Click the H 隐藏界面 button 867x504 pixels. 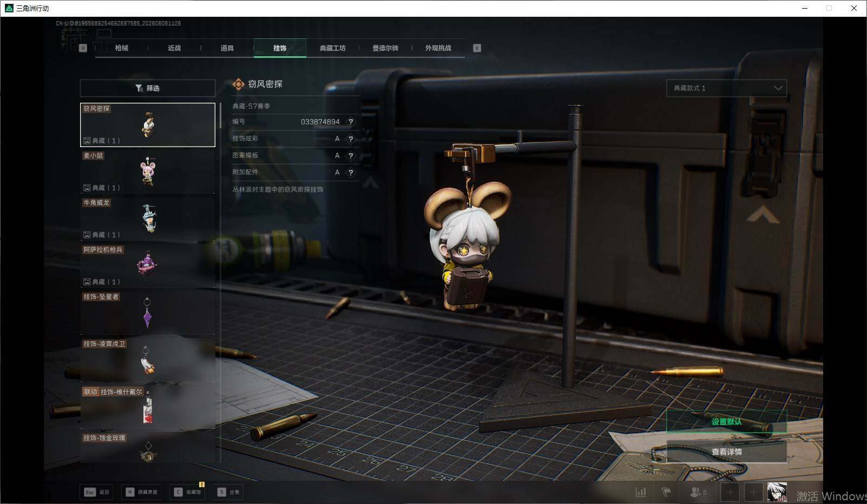(x=142, y=492)
